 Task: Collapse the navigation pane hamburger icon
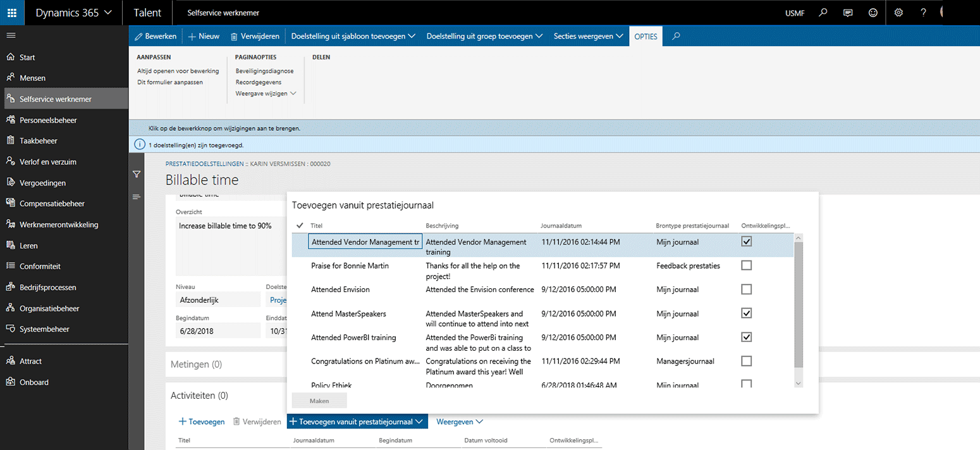pos(11,35)
